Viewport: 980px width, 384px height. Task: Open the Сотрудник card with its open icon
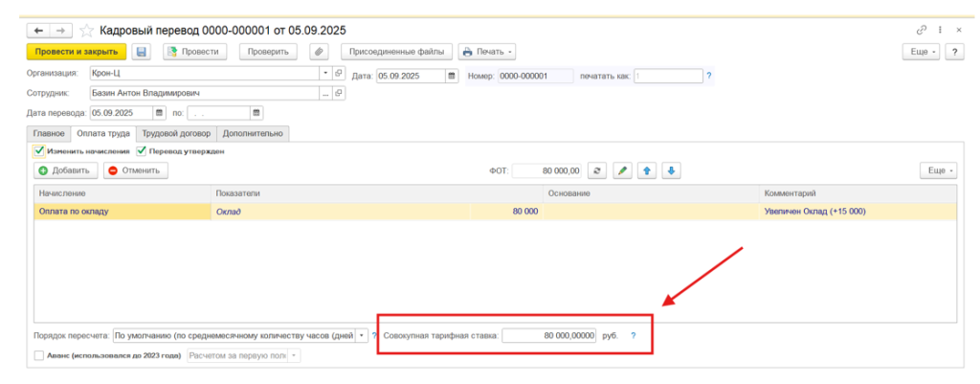pos(338,93)
